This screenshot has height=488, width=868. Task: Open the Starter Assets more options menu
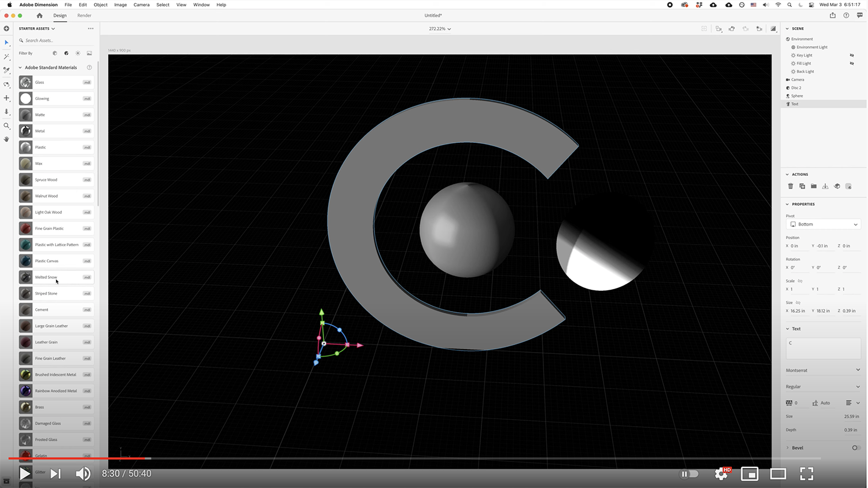point(91,28)
